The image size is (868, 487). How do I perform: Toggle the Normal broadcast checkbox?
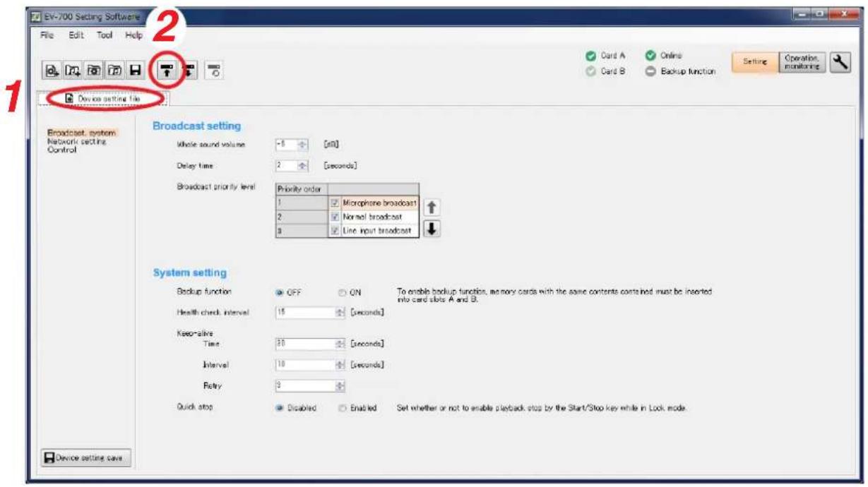click(335, 217)
